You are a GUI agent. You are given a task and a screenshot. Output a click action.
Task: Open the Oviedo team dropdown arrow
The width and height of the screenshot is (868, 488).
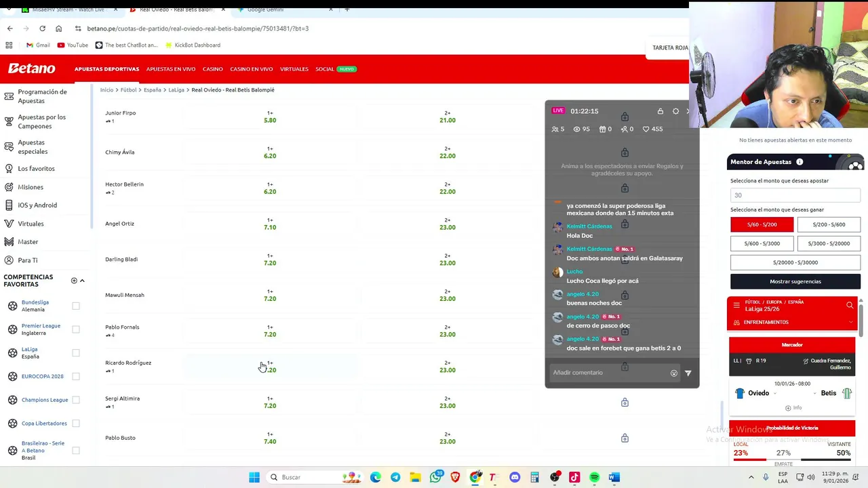pos(775,393)
